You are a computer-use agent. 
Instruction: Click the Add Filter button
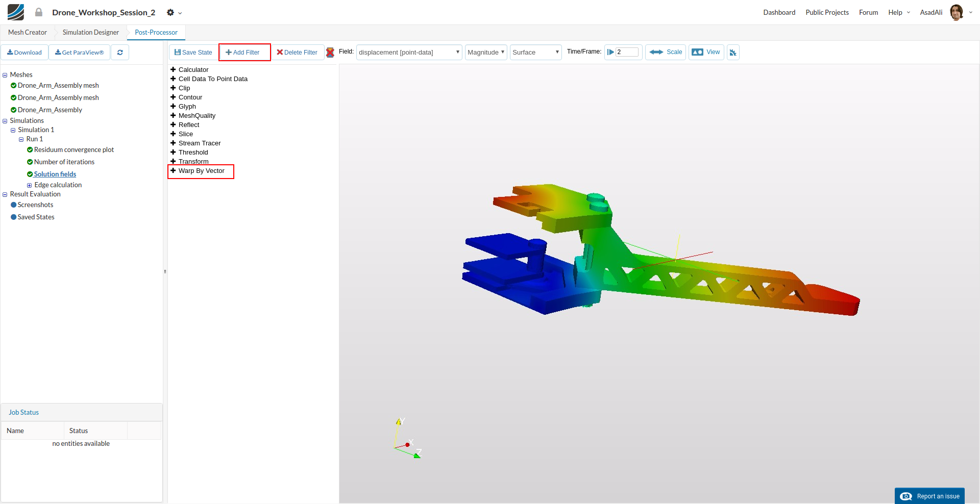pyautogui.click(x=244, y=52)
